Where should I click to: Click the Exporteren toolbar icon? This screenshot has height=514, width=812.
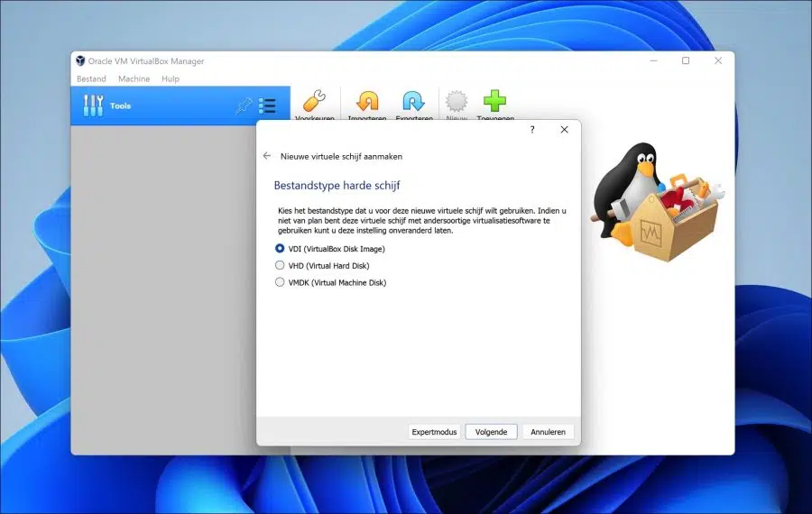tap(414, 101)
